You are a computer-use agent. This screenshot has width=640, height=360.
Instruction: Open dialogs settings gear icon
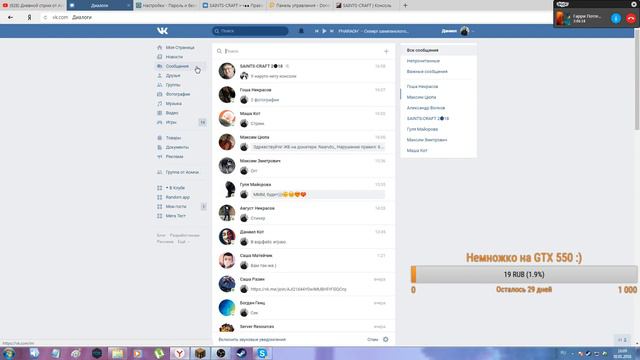point(386,340)
